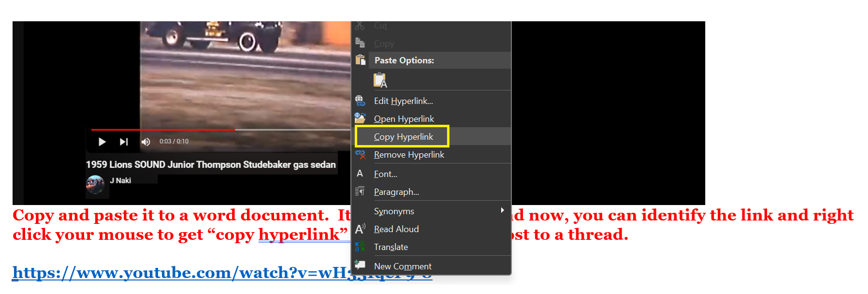Click the New Comment icon
Screen dimensions: 868x294
pyautogui.click(x=360, y=265)
